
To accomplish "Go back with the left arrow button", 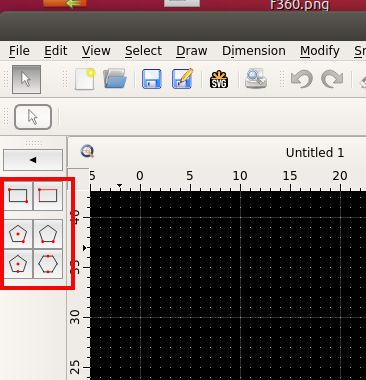I will pyautogui.click(x=33, y=160).
